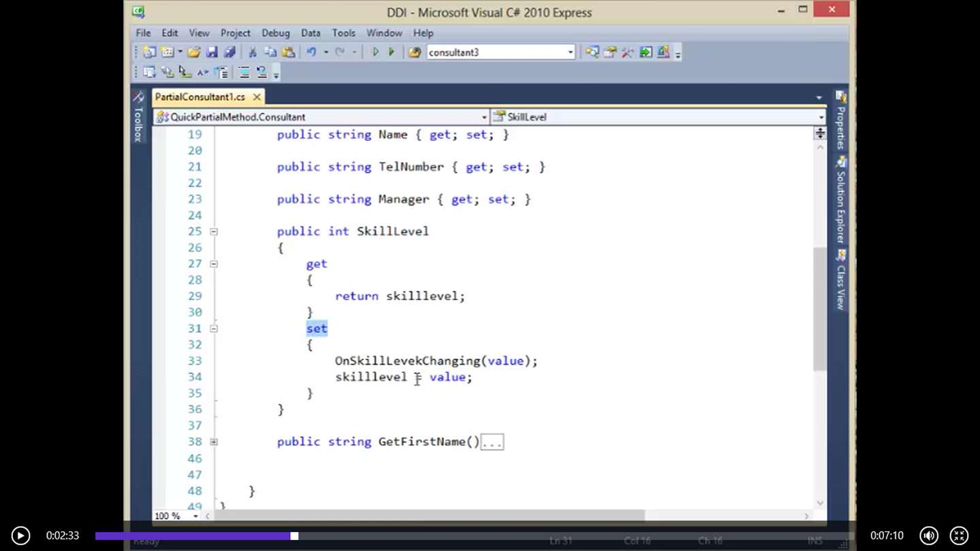Click the Undo arrow icon
Image resolution: width=980 pixels, height=551 pixels.
pyautogui.click(x=312, y=52)
